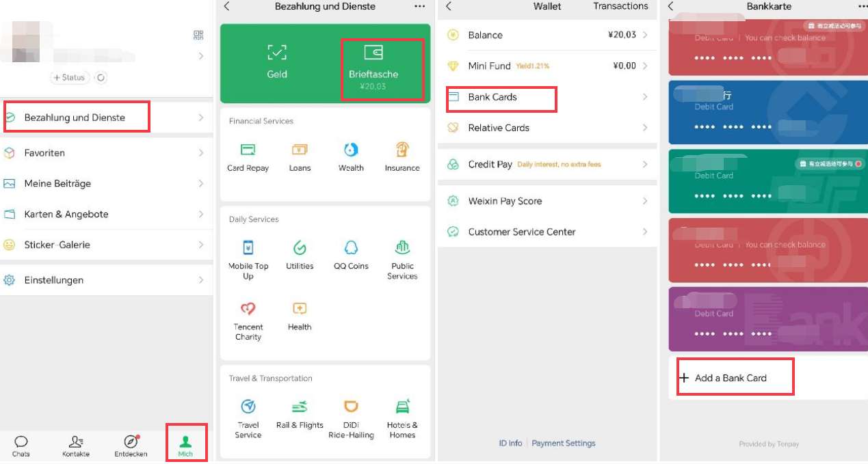
Task: Open Mini Fund row
Action: [547, 66]
